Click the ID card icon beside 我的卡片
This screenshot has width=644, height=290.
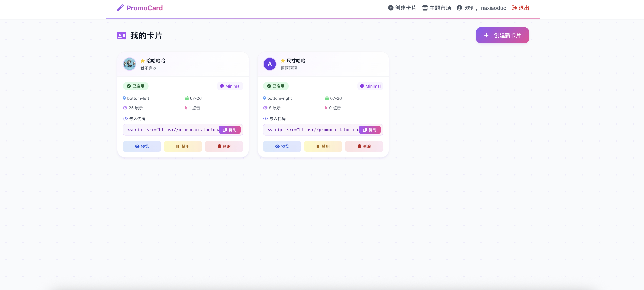122,35
